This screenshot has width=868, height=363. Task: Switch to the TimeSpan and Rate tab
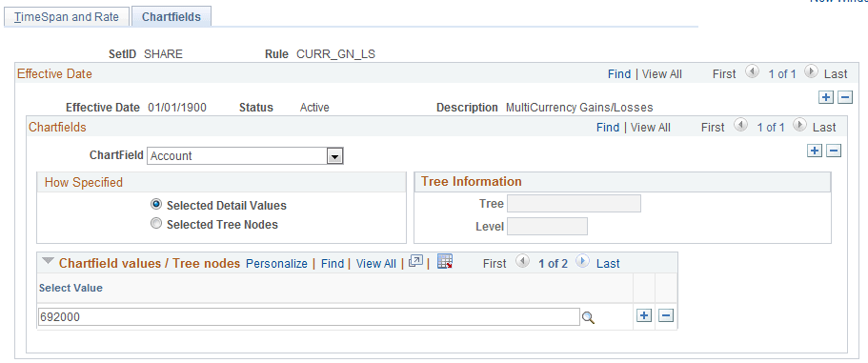[x=67, y=16]
